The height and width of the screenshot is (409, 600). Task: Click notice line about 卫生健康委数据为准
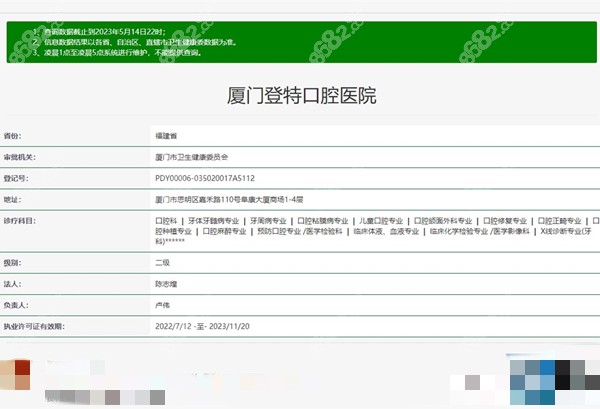[135, 42]
